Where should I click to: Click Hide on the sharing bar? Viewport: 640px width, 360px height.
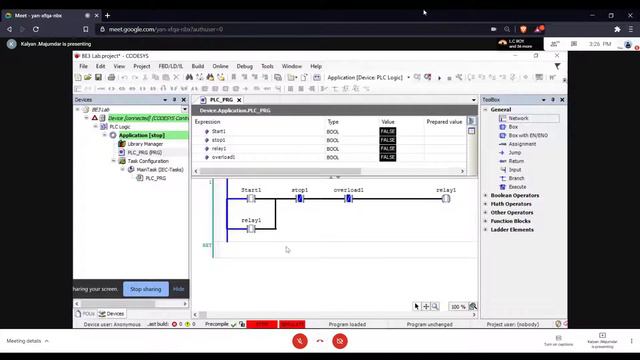178,289
